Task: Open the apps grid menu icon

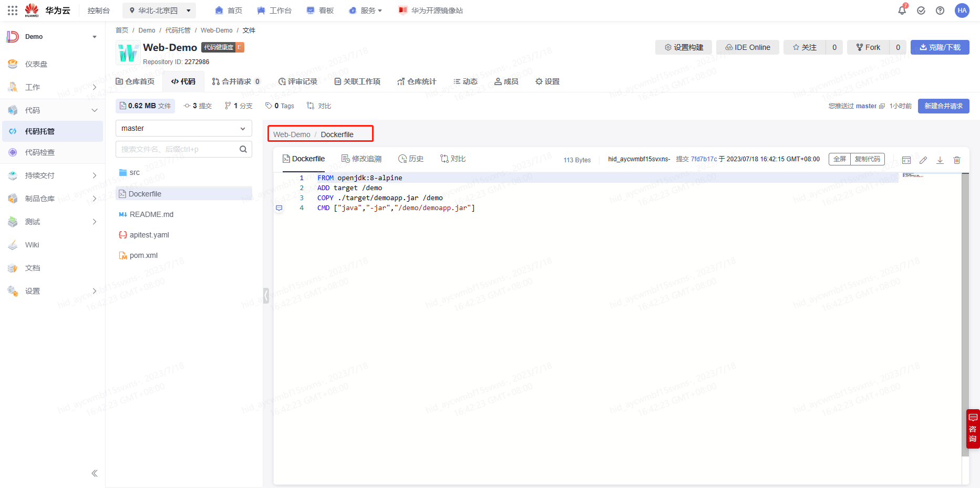Action: pos(13,11)
